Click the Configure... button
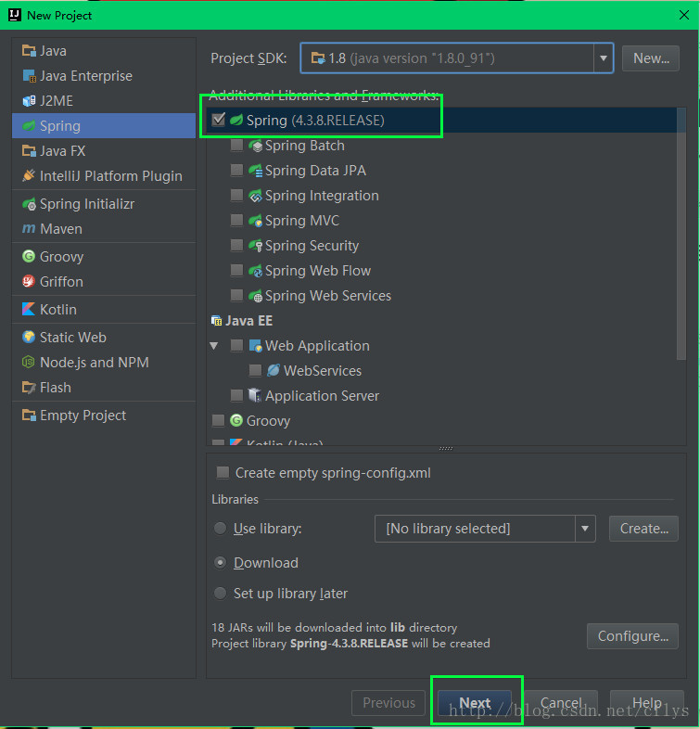This screenshot has height=729, width=700. (x=632, y=636)
